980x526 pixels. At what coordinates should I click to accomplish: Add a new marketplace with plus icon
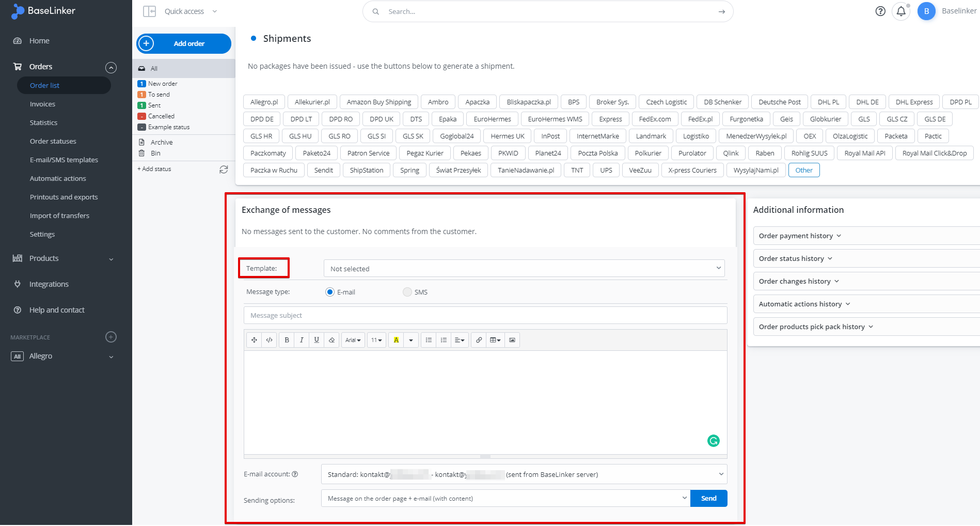click(x=111, y=337)
